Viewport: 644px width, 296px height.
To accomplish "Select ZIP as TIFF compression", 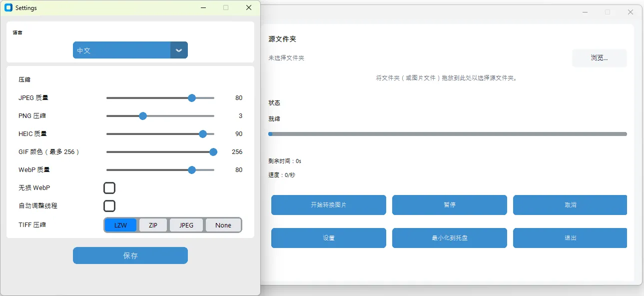I will tap(153, 225).
